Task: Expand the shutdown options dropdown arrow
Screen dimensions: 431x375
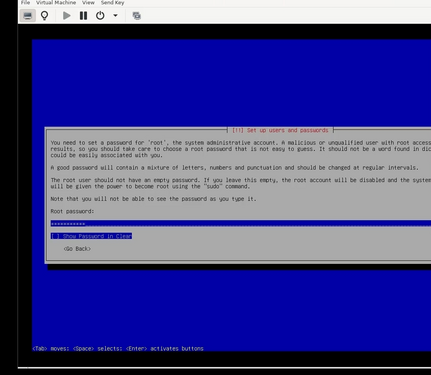Action: tap(115, 16)
